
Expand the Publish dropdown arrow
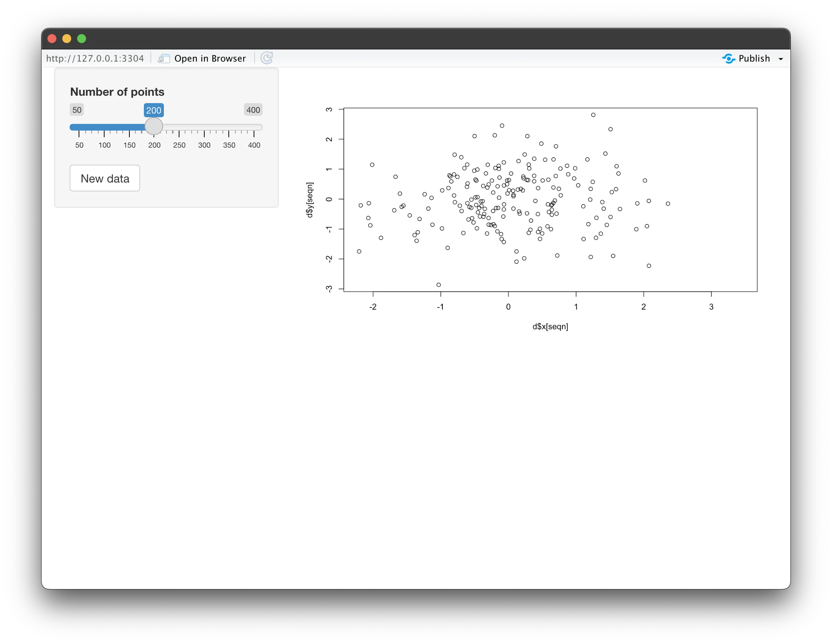[780, 59]
